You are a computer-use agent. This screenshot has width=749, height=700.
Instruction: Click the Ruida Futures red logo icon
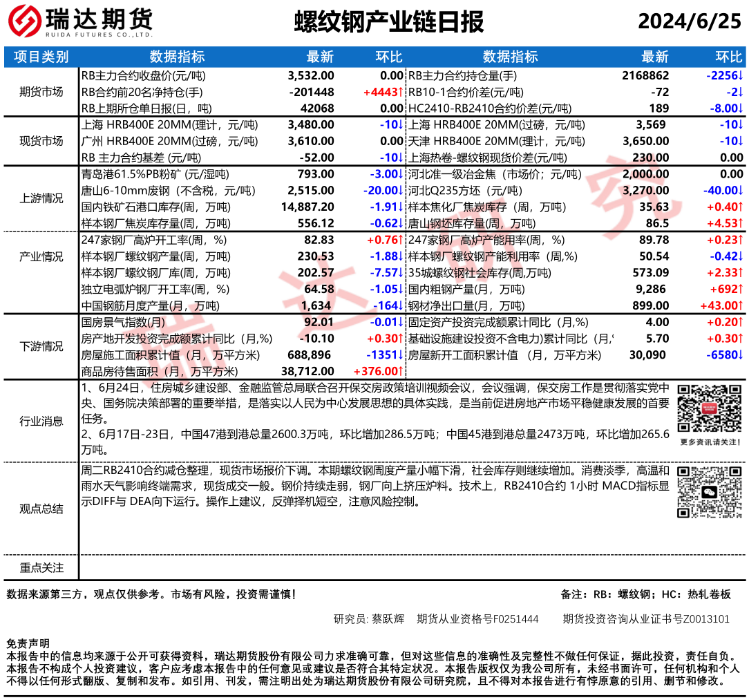click(23, 22)
